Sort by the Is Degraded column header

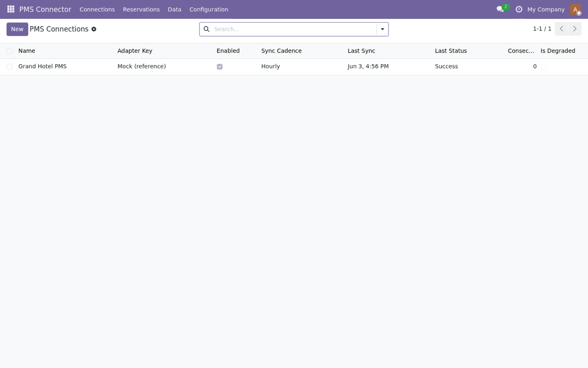point(558,51)
